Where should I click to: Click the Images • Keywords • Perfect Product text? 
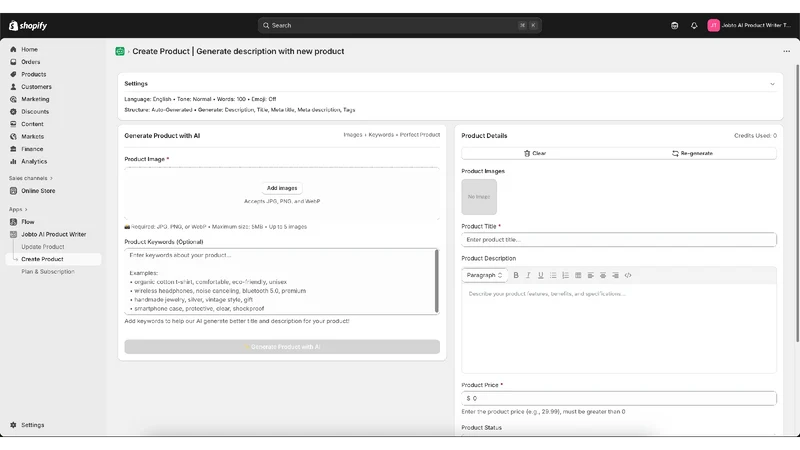[391, 135]
